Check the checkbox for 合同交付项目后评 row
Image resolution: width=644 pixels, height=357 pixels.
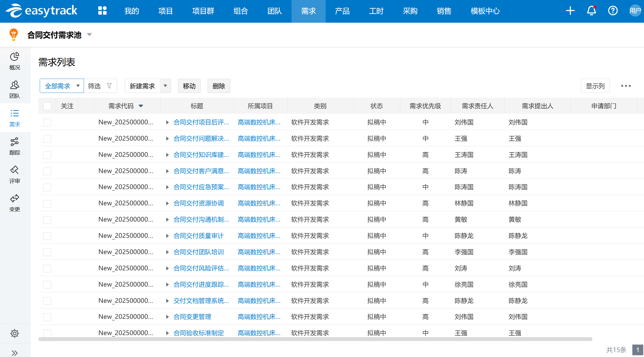pyautogui.click(x=47, y=123)
